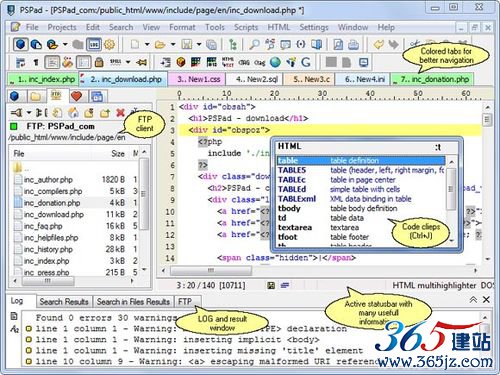This screenshot has width=500, height=375.
Task: Click the red X FTP delete icon
Action: (120, 113)
